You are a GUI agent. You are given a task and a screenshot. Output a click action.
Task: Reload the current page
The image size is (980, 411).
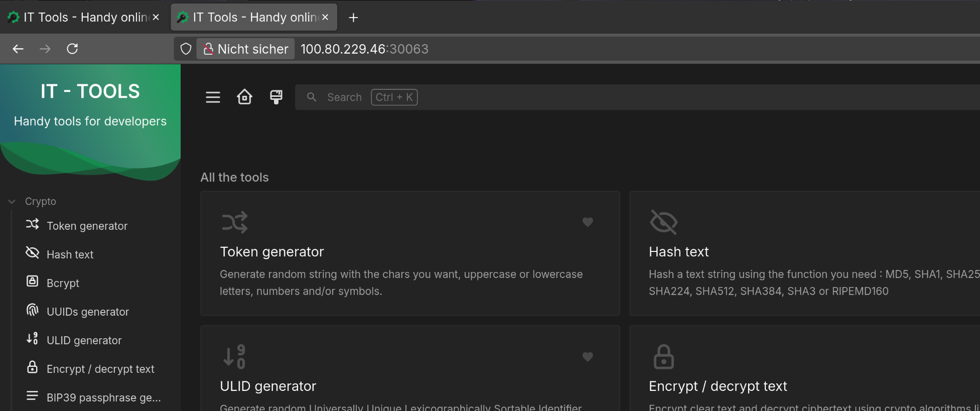(x=72, y=49)
